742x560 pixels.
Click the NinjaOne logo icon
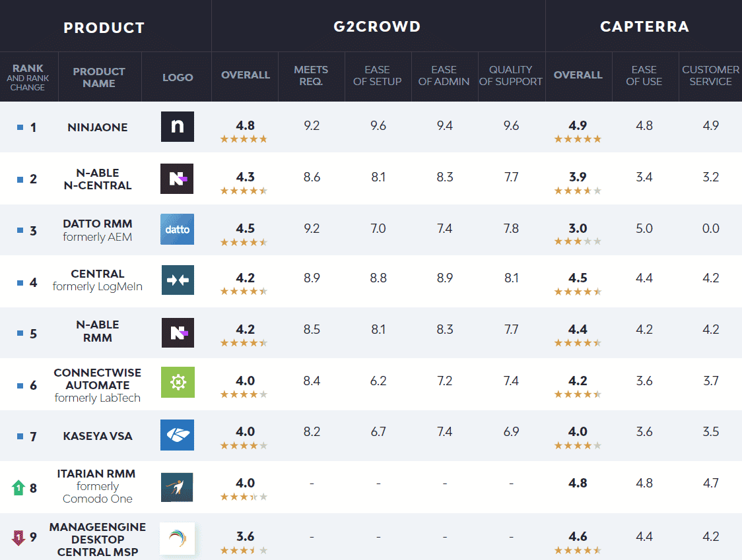[177, 127]
